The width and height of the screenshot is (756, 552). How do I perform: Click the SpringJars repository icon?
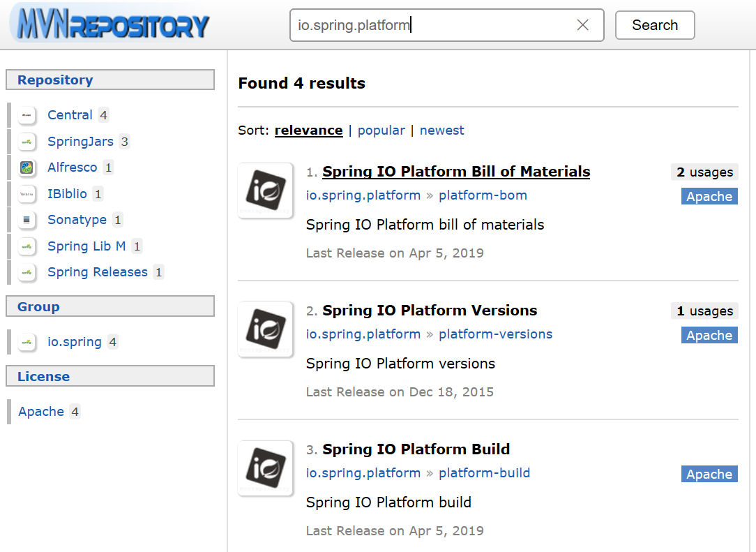[x=27, y=142]
